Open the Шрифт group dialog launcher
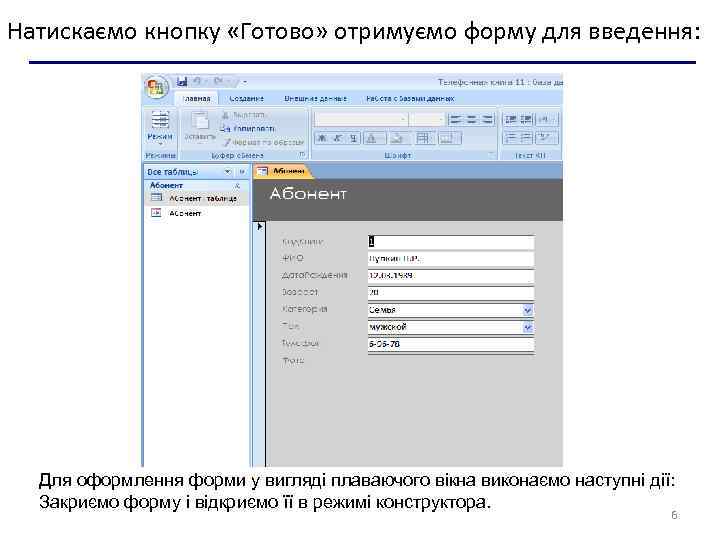The image size is (720, 540). 491,155
